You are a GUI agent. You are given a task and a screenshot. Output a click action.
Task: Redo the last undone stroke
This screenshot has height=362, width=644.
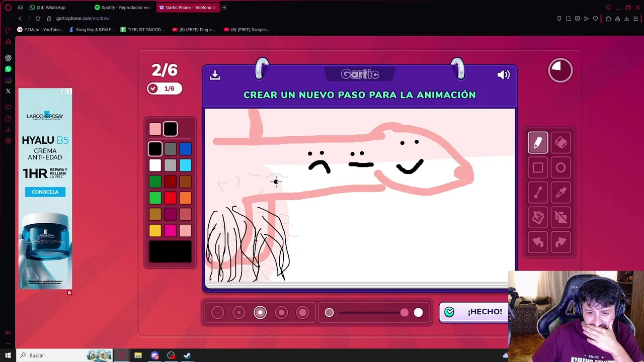pyautogui.click(x=561, y=242)
